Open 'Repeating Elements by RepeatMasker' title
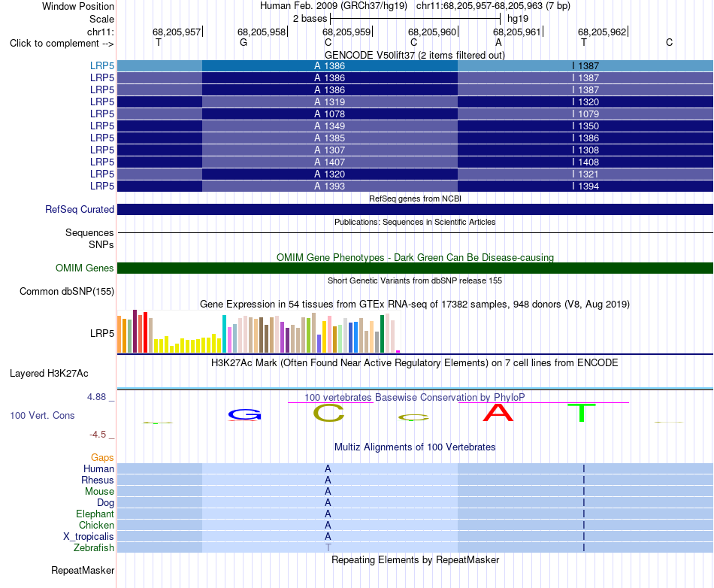 pyautogui.click(x=415, y=559)
